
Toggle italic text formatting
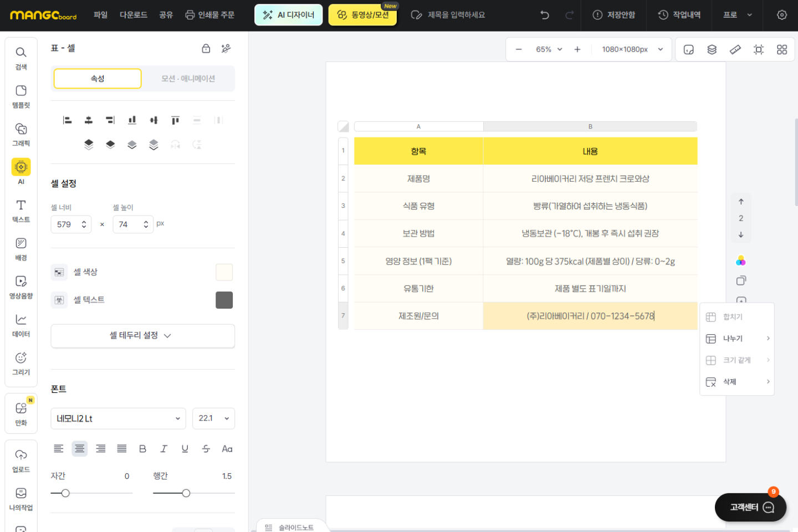click(x=163, y=449)
